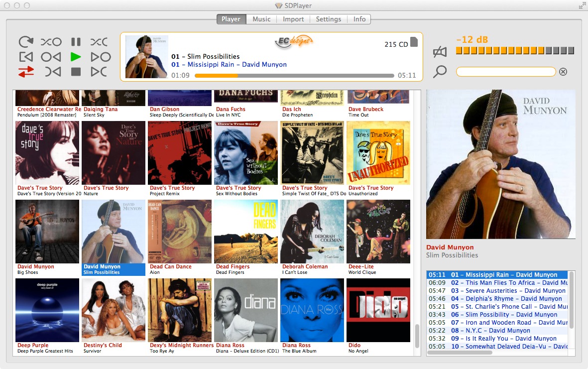588x369 pixels.
Task: Pause the current track
Action: 76,42
